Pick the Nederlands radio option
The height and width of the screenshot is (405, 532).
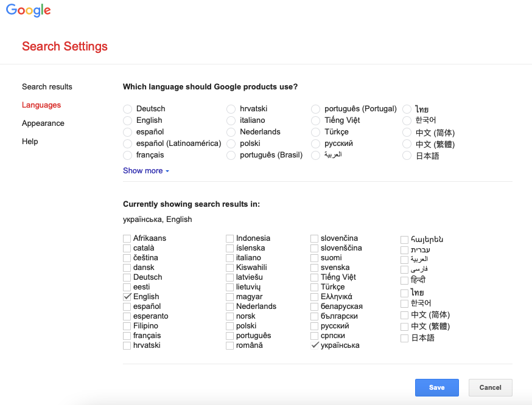point(231,132)
